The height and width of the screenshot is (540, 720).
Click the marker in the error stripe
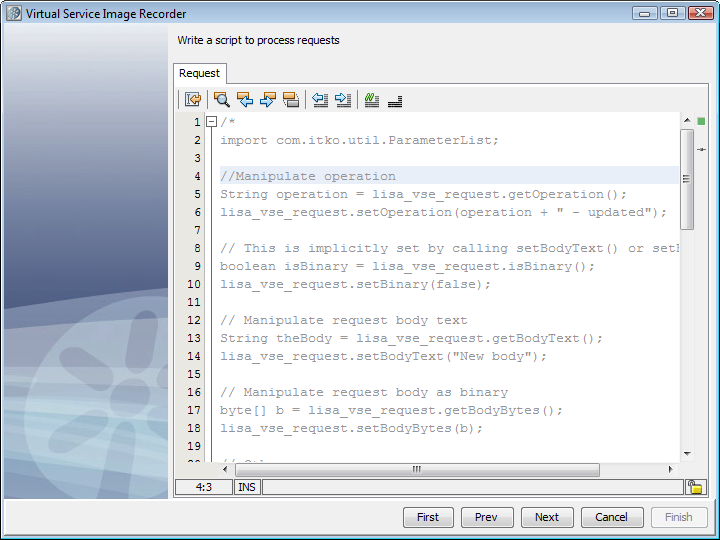point(701,149)
